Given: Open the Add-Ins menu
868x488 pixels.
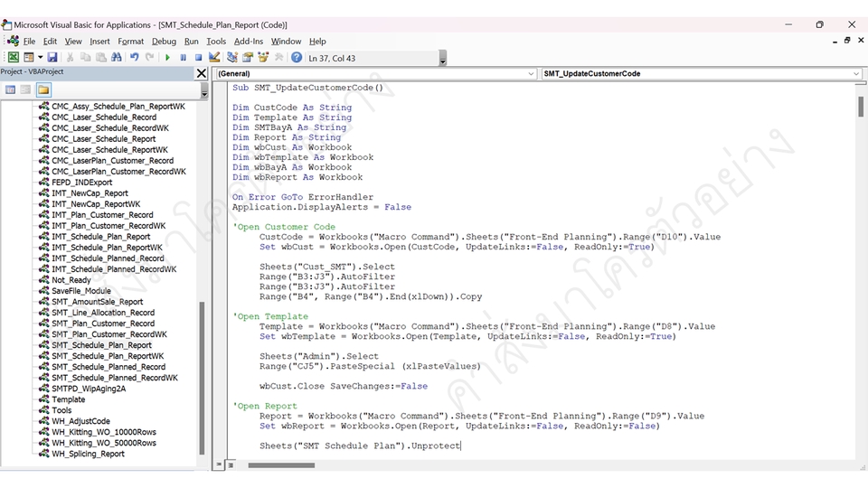Looking at the screenshot, I should (x=249, y=42).
